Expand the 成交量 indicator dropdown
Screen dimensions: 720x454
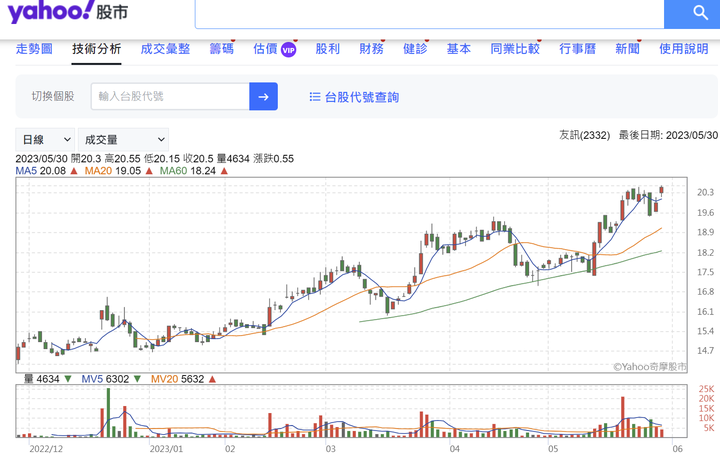(x=124, y=140)
